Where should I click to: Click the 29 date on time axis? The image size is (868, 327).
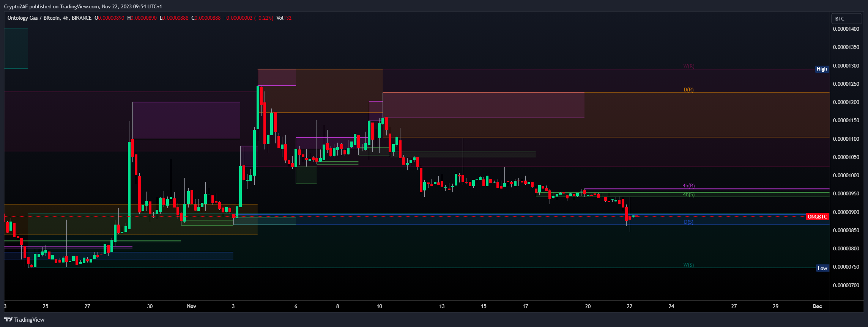(x=776, y=306)
